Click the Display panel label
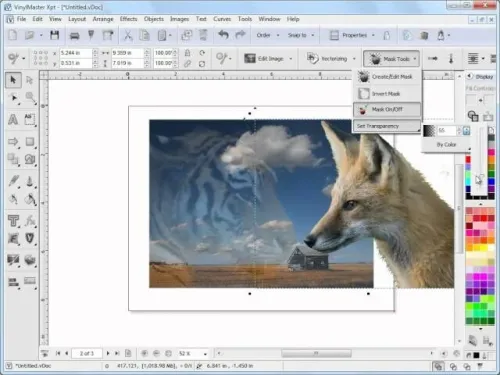500x375 pixels. [484, 77]
